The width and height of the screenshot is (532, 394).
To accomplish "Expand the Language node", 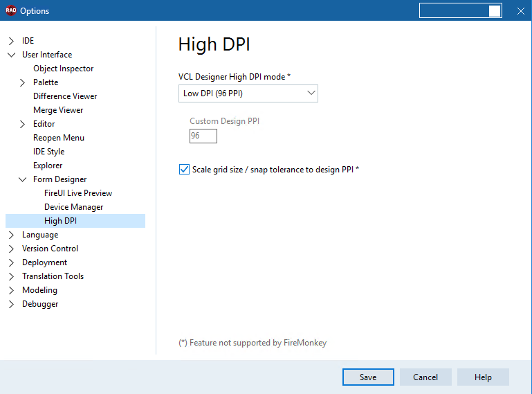I will click(x=11, y=235).
